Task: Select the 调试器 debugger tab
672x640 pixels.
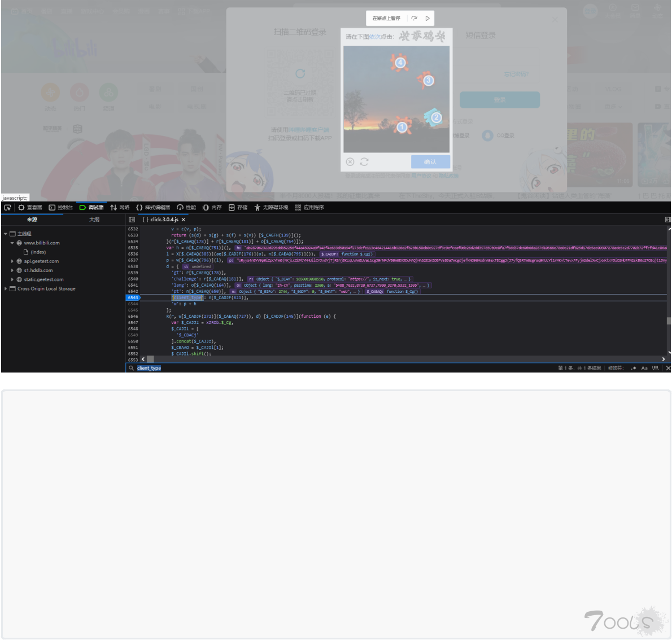Action: tap(91, 207)
